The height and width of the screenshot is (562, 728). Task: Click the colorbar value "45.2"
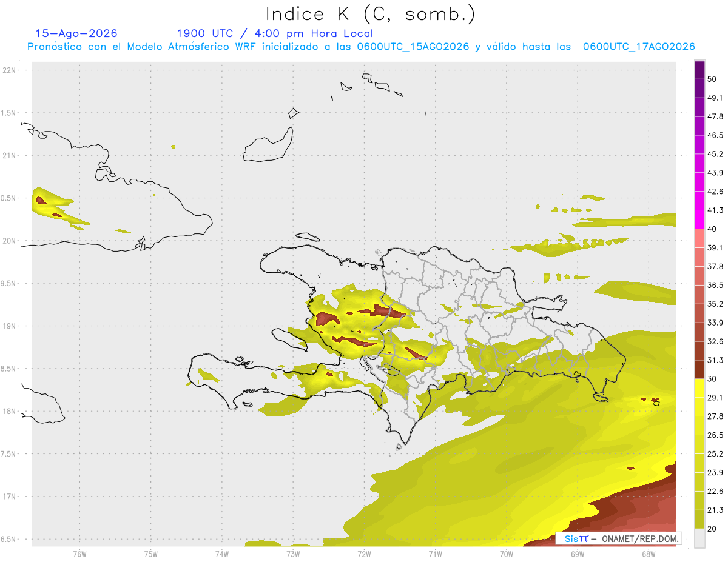pos(715,154)
